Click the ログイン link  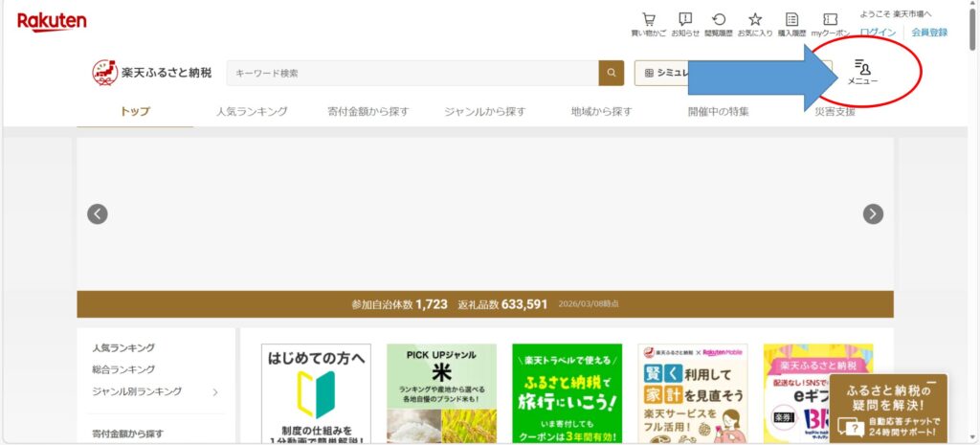coord(878,33)
